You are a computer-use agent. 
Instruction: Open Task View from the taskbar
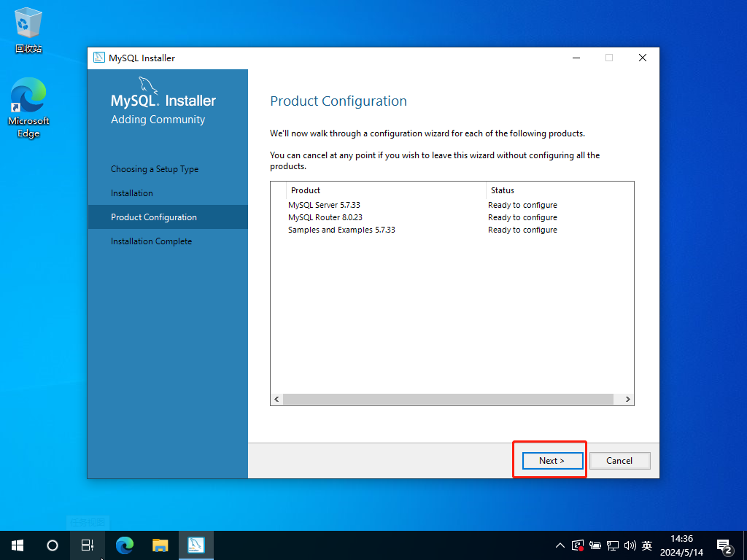(x=88, y=545)
